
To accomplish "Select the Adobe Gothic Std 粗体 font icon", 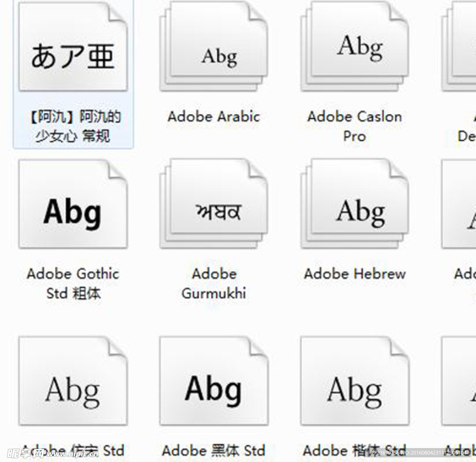I will point(73,205).
